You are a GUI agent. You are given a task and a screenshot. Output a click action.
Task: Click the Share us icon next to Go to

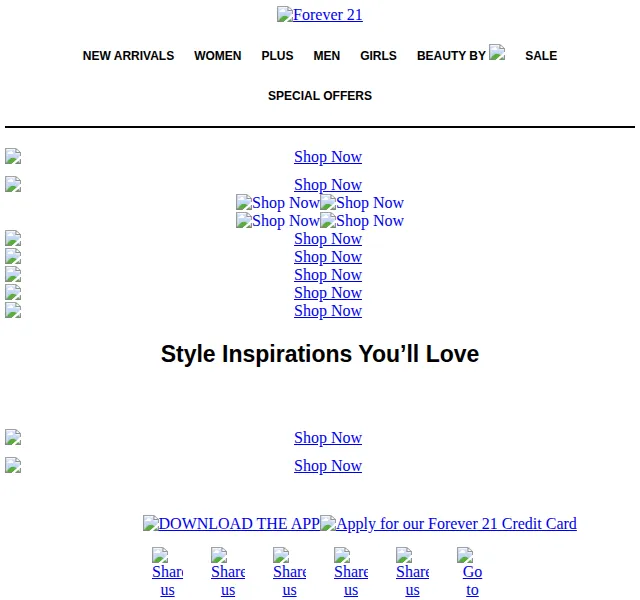(412, 573)
